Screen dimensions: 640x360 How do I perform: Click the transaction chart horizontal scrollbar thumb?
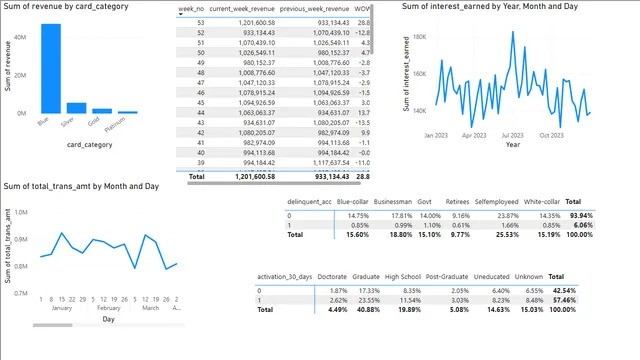53,325
